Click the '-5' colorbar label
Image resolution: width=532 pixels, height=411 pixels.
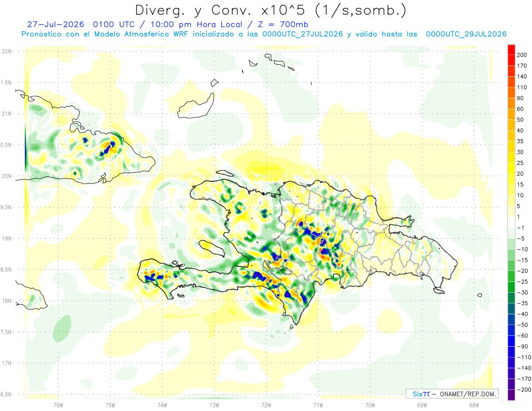pos(520,239)
